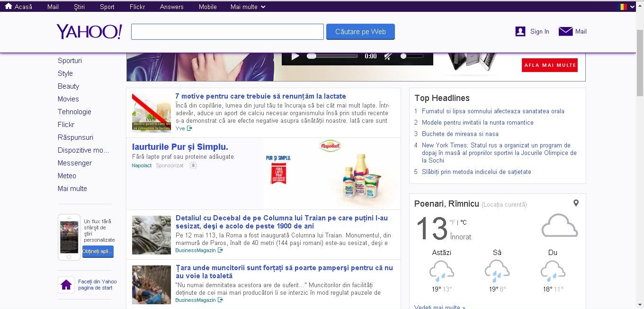Open Țara unde muncitorii sunt forțați headline
The height and width of the screenshot is (309, 644).
click(x=284, y=272)
